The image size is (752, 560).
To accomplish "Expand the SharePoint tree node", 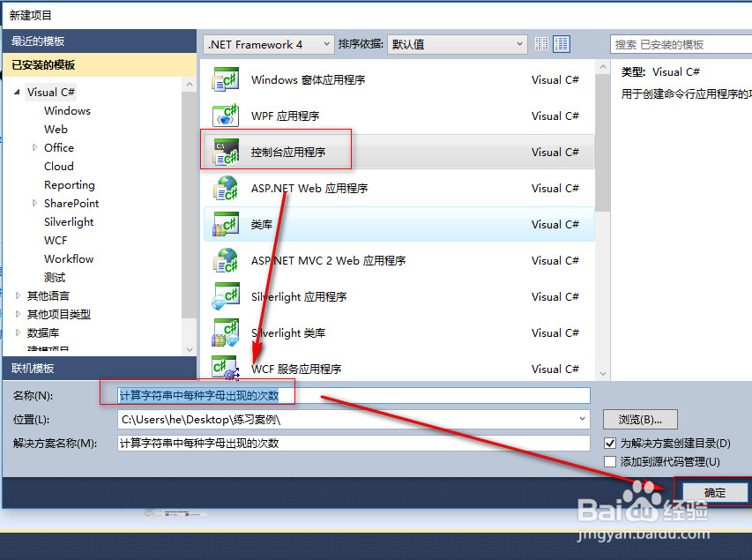I will [x=34, y=203].
